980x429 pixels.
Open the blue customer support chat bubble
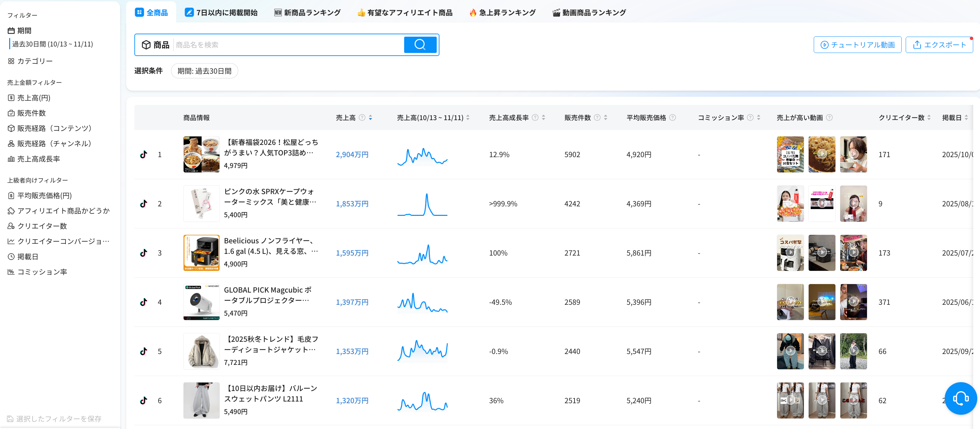pyautogui.click(x=960, y=398)
